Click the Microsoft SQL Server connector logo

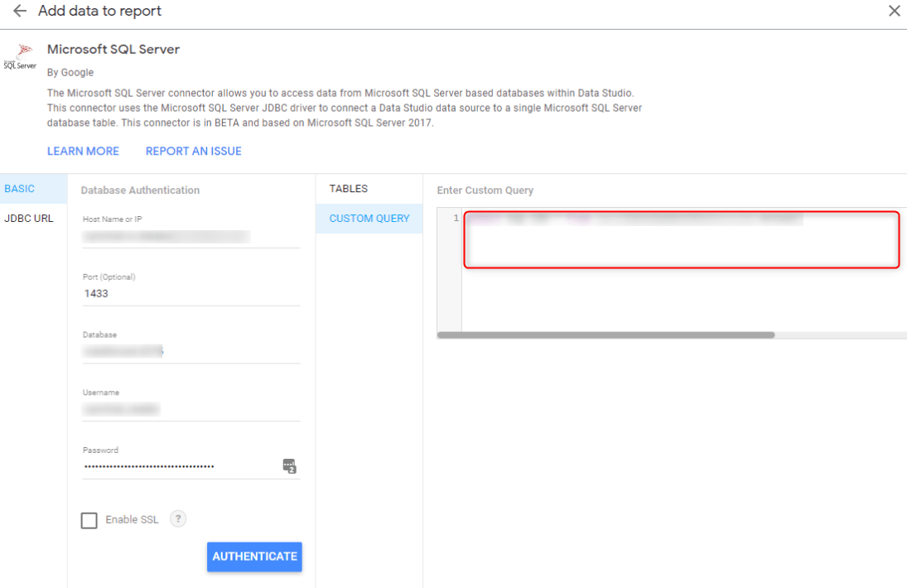point(21,54)
